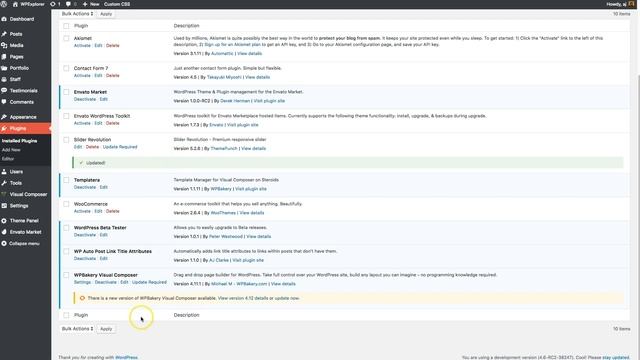
Task: Check the select-all checkbox in the table header
Action: [66, 26]
